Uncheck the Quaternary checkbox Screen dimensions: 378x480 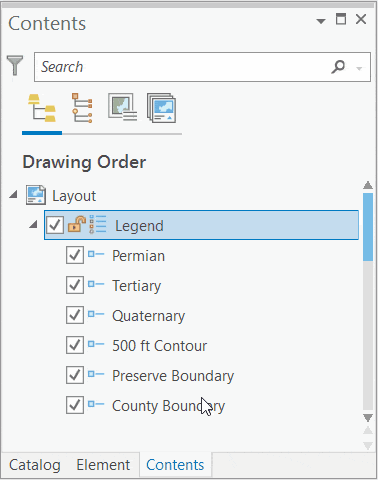(75, 315)
